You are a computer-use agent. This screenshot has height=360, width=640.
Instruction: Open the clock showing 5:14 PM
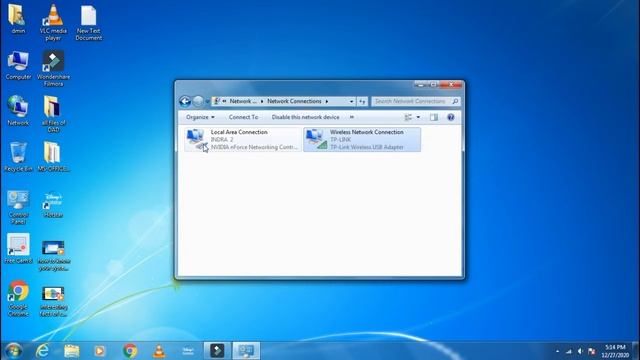coord(615,351)
